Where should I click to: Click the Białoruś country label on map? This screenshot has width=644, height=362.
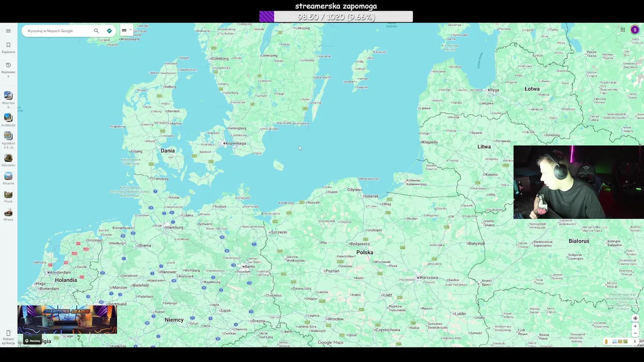(579, 241)
